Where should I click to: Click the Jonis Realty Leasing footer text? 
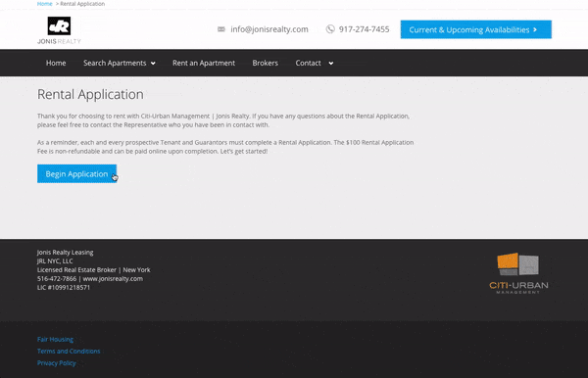(x=66, y=253)
